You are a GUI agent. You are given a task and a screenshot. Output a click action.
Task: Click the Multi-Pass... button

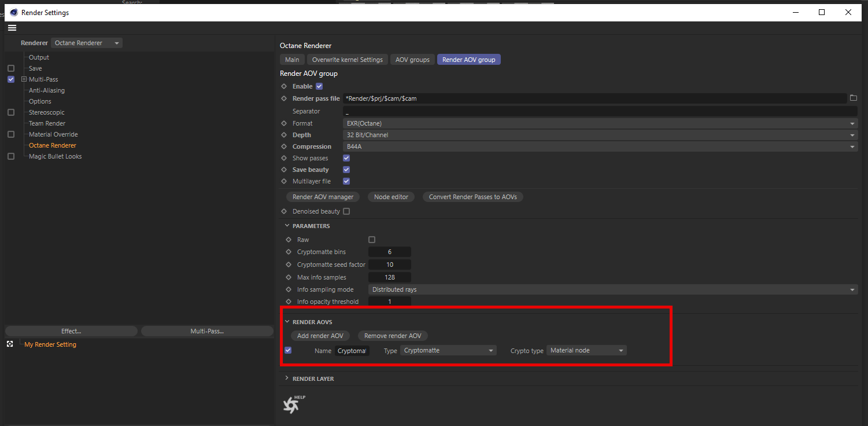pos(207,331)
